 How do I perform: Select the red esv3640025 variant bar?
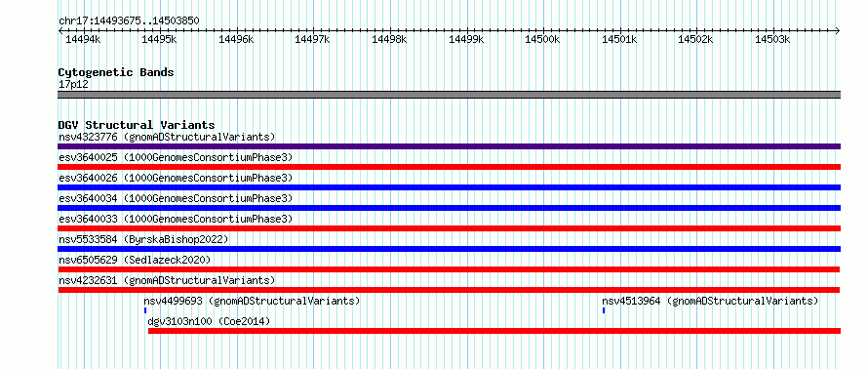[449, 167]
